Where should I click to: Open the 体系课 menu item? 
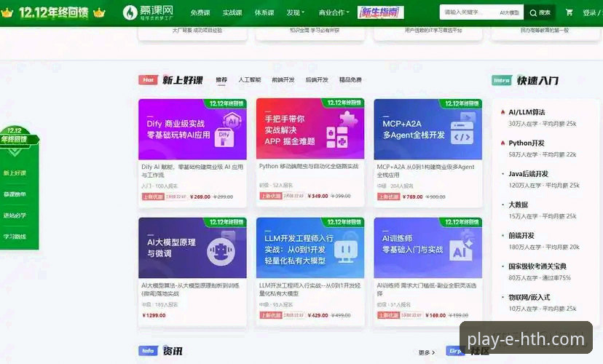(264, 12)
